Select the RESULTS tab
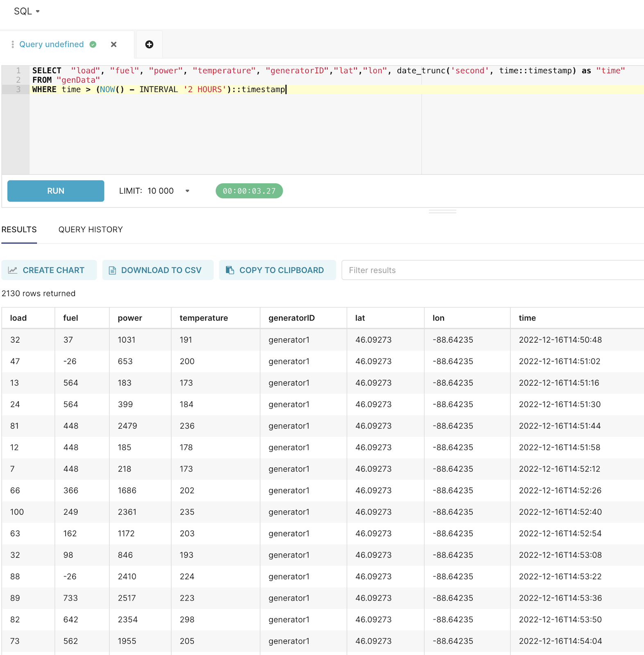The width and height of the screenshot is (644, 655). (19, 230)
